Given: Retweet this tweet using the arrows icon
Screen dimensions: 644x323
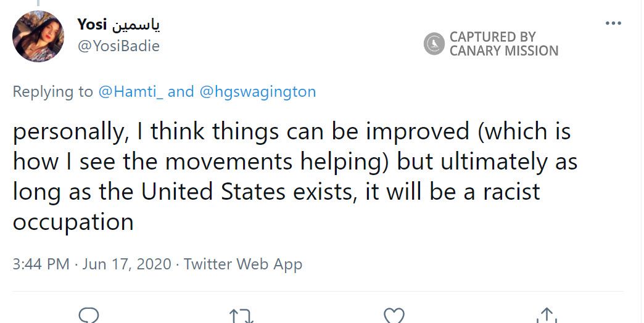Looking at the screenshot, I should click(241, 316).
